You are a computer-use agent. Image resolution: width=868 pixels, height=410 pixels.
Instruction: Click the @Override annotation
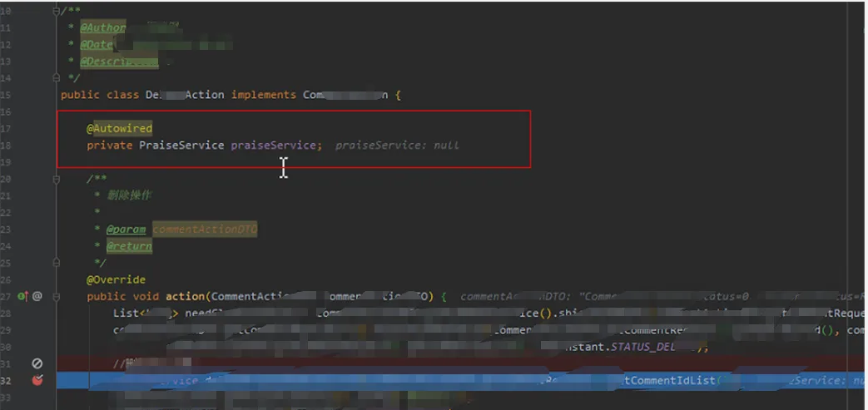click(x=116, y=280)
